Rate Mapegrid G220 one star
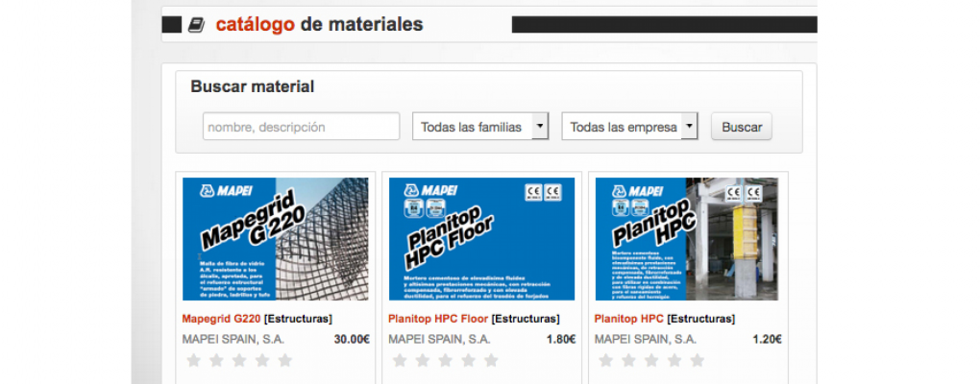Image resolution: width=980 pixels, height=384 pixels. 194,360
